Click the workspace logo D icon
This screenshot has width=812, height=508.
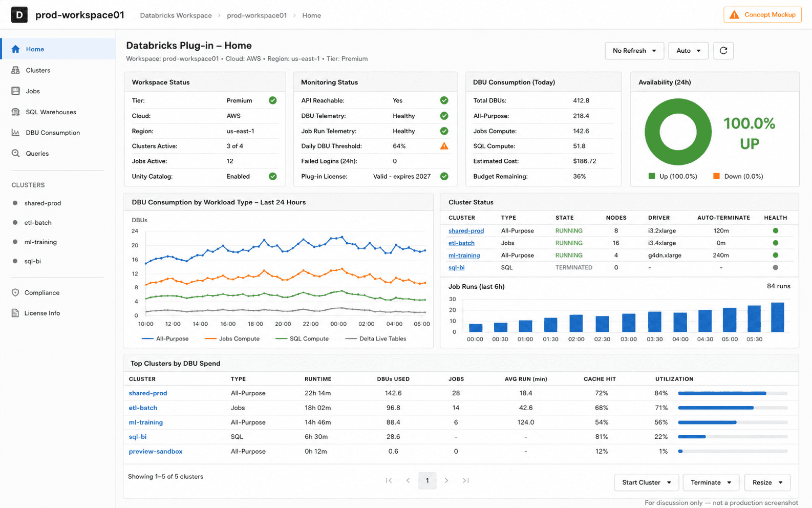tap(19, 15)
